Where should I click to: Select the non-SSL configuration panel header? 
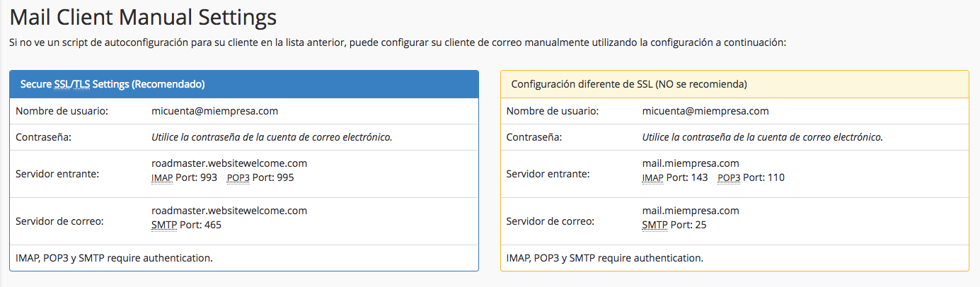734,84
